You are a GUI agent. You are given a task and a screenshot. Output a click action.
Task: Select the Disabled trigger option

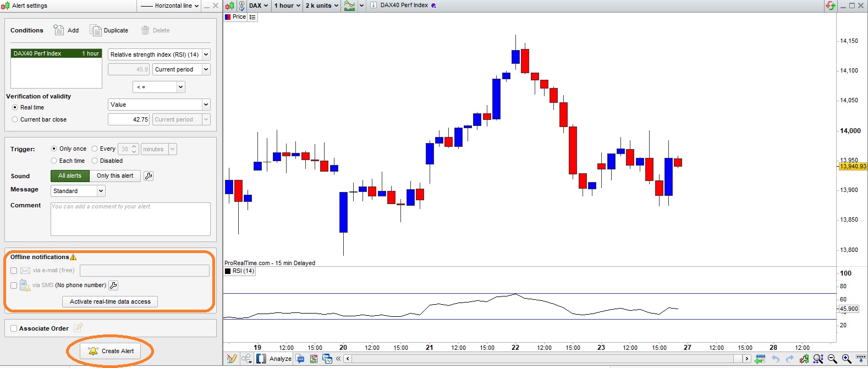(95, 161)
